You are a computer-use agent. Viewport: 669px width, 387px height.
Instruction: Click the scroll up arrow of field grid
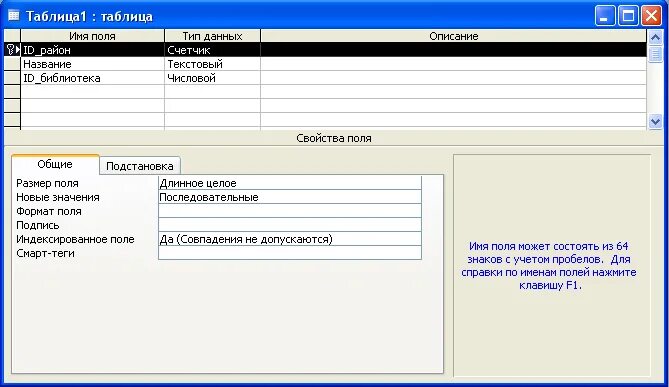(655, 37)
